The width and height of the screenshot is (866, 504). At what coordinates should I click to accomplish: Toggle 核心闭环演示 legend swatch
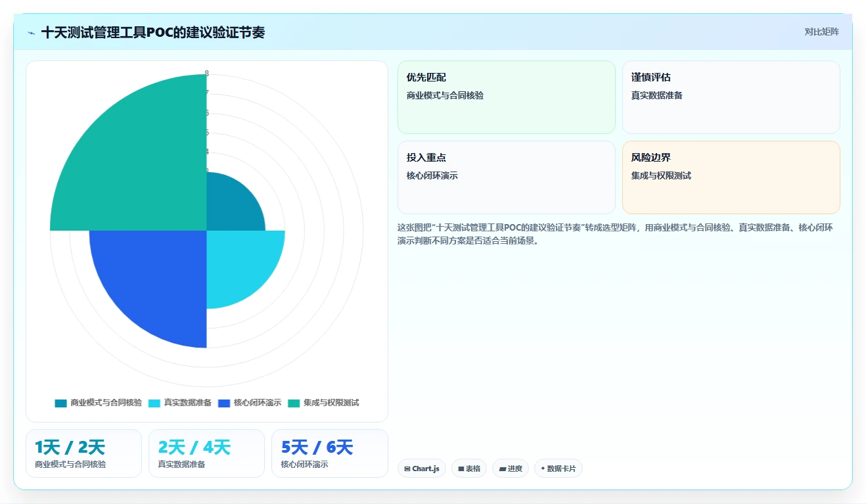click(x=224, y=403)
